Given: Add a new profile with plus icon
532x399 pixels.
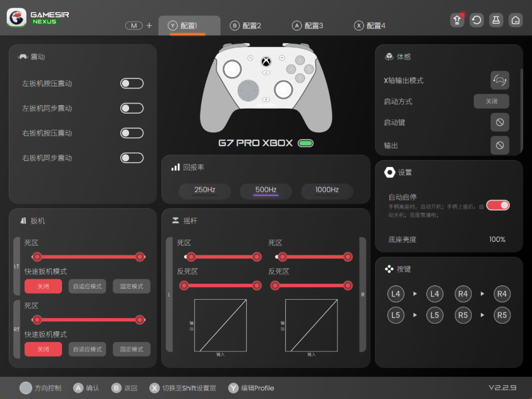Looking at the screenshot, I should (149, 25).
